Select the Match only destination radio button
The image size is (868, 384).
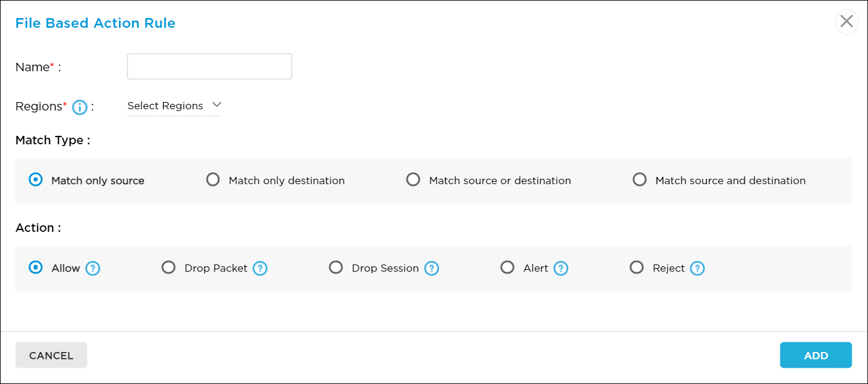(x=213, y=179)
